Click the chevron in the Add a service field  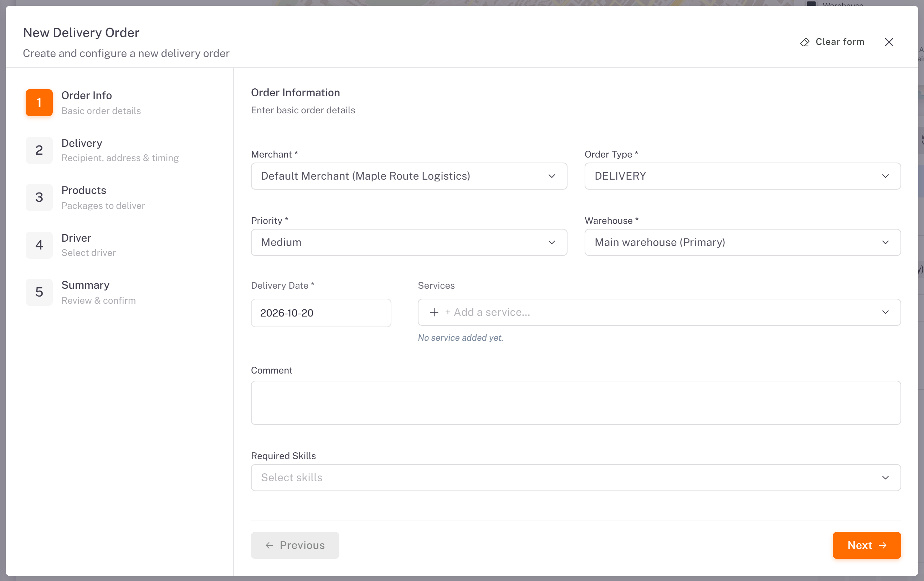(885, 312)
